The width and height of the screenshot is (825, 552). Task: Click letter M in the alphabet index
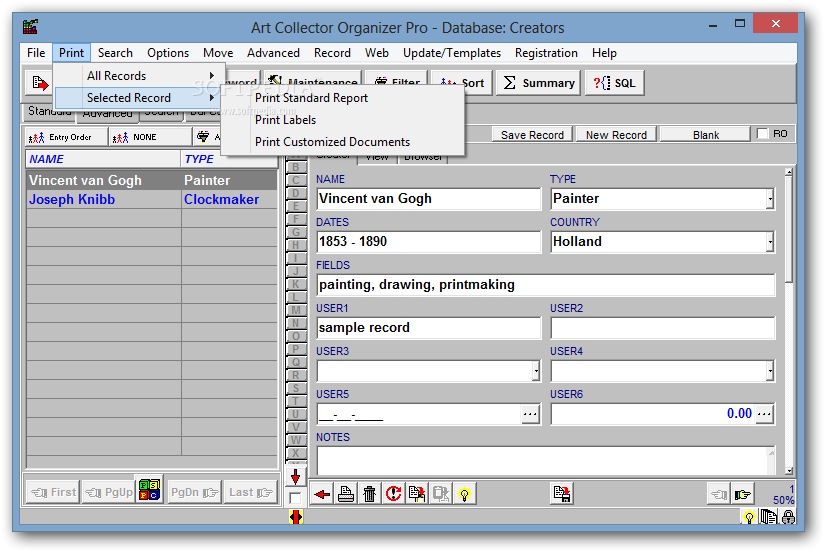[x=296, y=310]
